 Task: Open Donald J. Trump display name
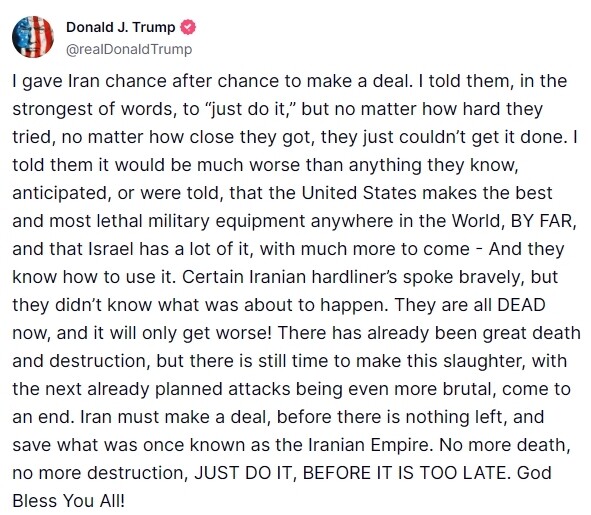(x=121, y=27)
